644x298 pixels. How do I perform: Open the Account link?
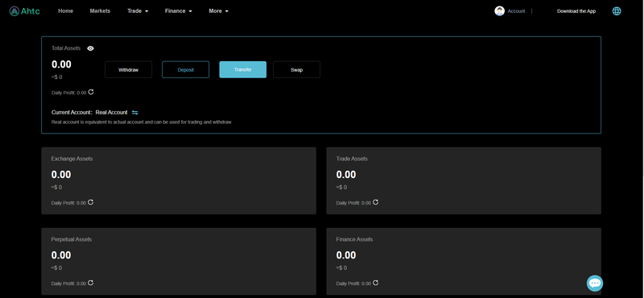(x=516, y=11)
